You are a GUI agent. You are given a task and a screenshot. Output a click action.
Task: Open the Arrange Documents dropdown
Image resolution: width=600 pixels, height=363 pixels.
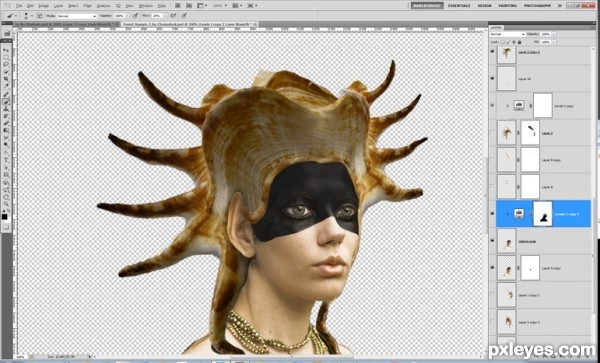(237, 6)
